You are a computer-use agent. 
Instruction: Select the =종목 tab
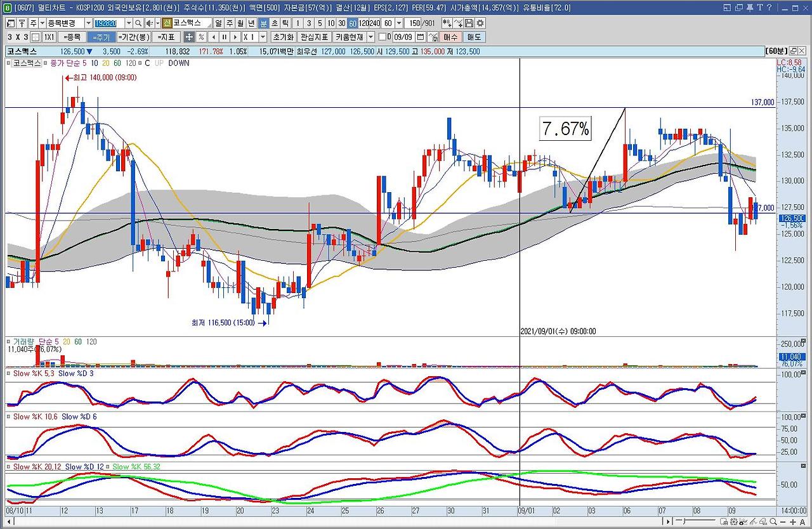pos(72,37)
